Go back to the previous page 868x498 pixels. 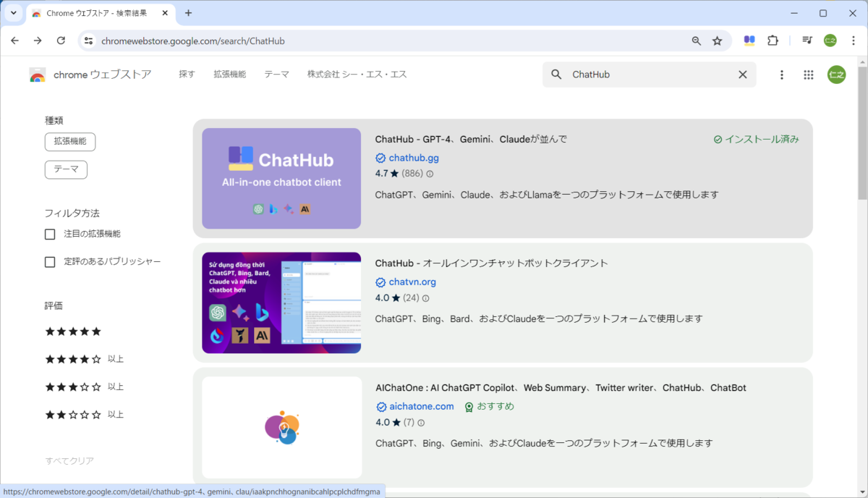14,41
